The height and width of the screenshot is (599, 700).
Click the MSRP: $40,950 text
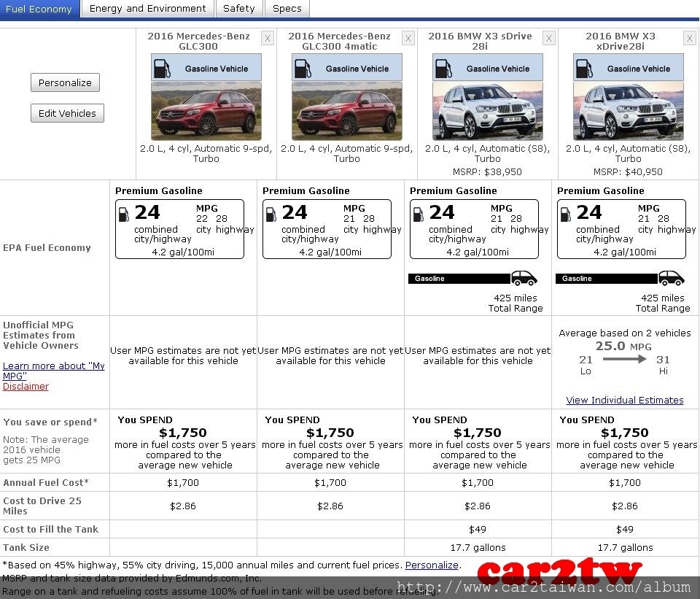point(628,172)
